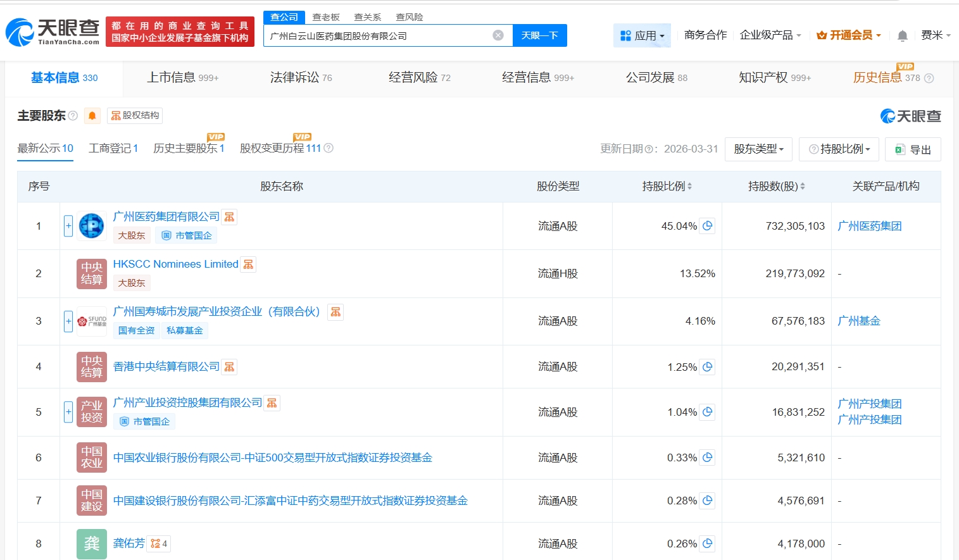Screen dimensions: 959x560
Task: Open 中国建设 avatar in row 7
Action: tap(92, 501)
